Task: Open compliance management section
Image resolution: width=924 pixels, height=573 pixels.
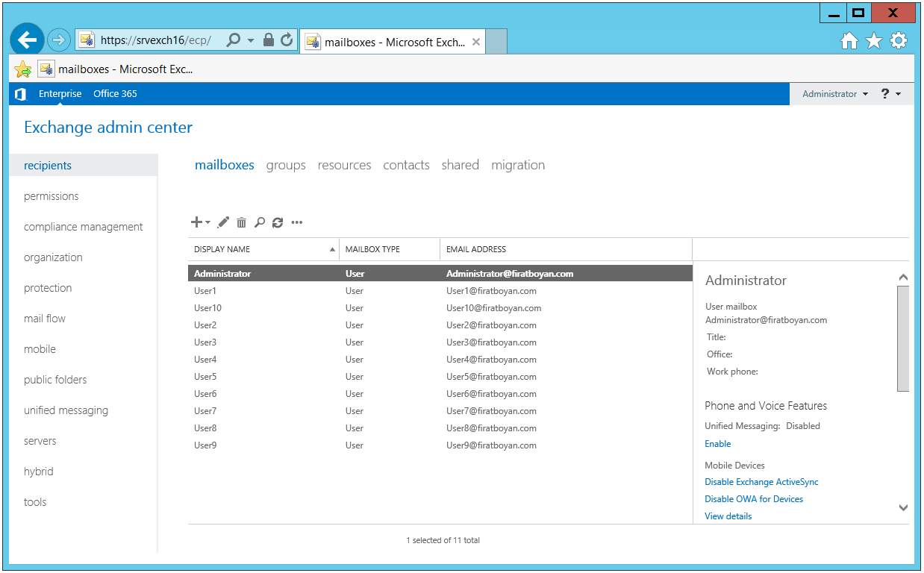Action: pyautogui.click(x=84, y=227)
